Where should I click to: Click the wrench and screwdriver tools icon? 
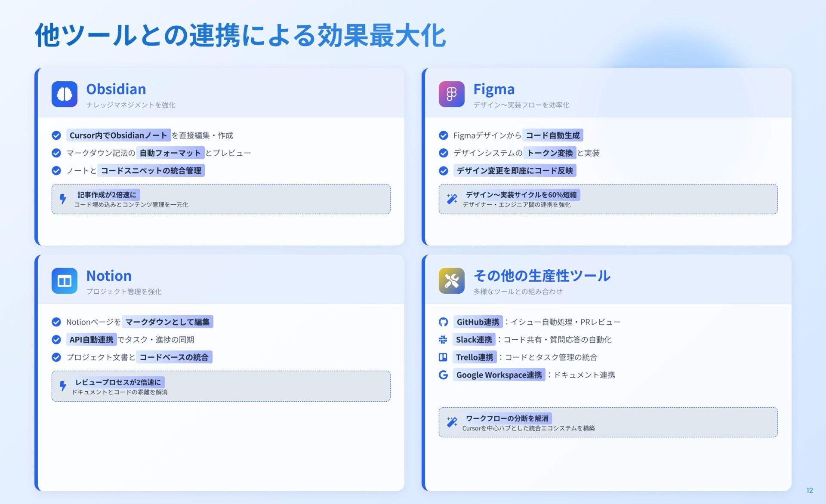pyautogui.click(x=452, y=281)
